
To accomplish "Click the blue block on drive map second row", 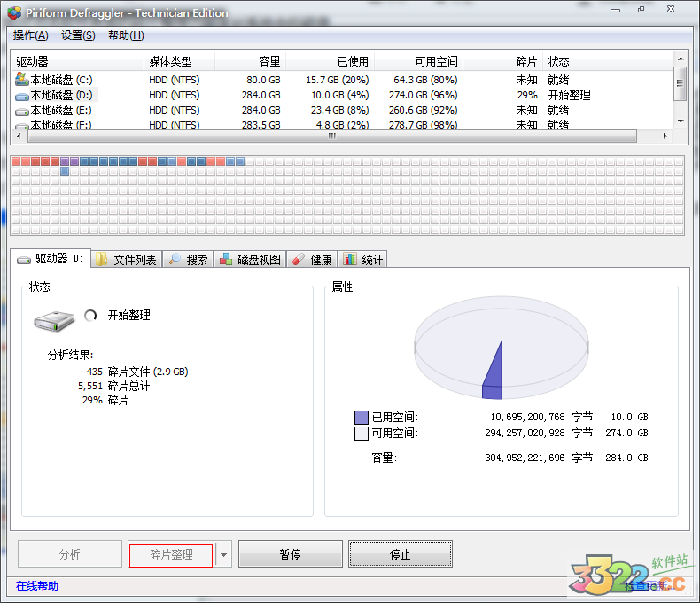I will [65, 171].
